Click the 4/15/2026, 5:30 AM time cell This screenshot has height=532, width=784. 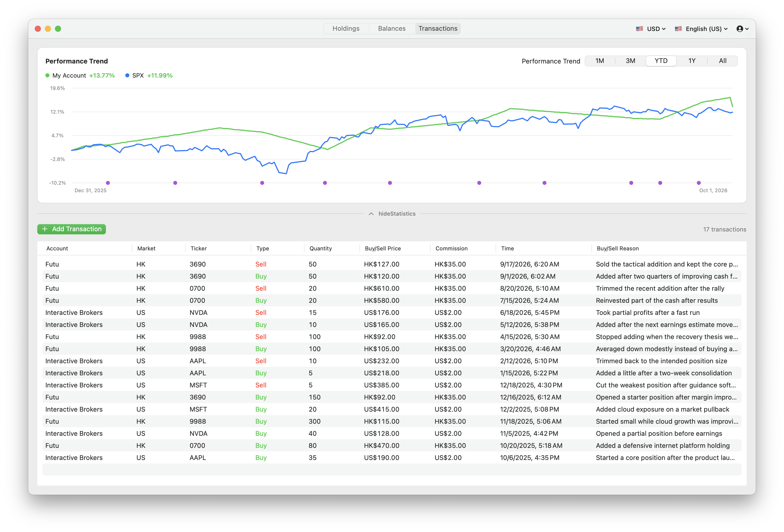pyautogui.click(x=530, y=337)
